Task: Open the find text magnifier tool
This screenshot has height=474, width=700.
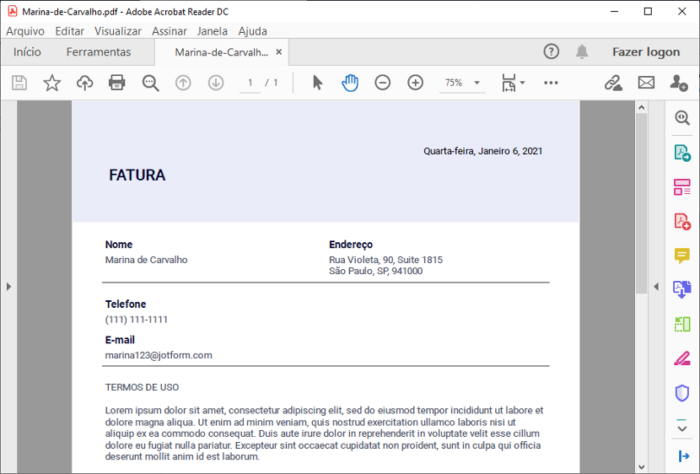Action: tap(151, 83)
